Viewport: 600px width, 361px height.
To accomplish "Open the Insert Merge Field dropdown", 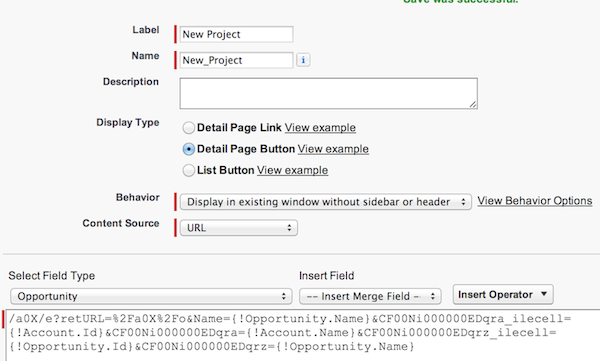I will (x=370, y=296).
